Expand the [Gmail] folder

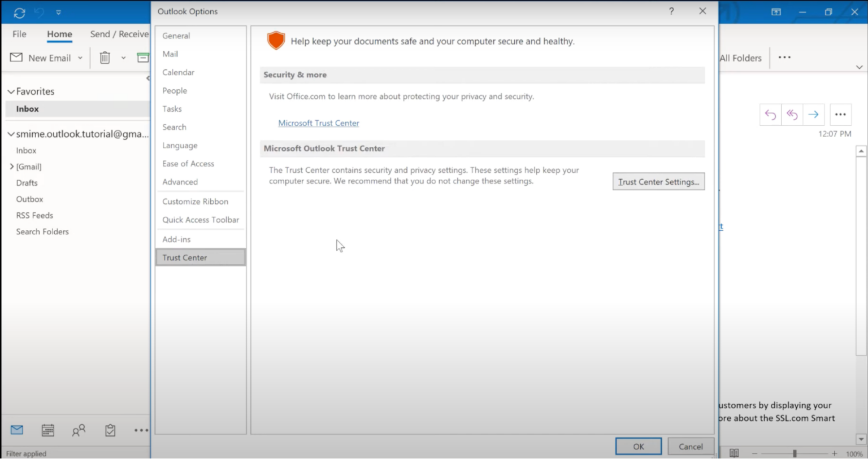click(11, 166)
